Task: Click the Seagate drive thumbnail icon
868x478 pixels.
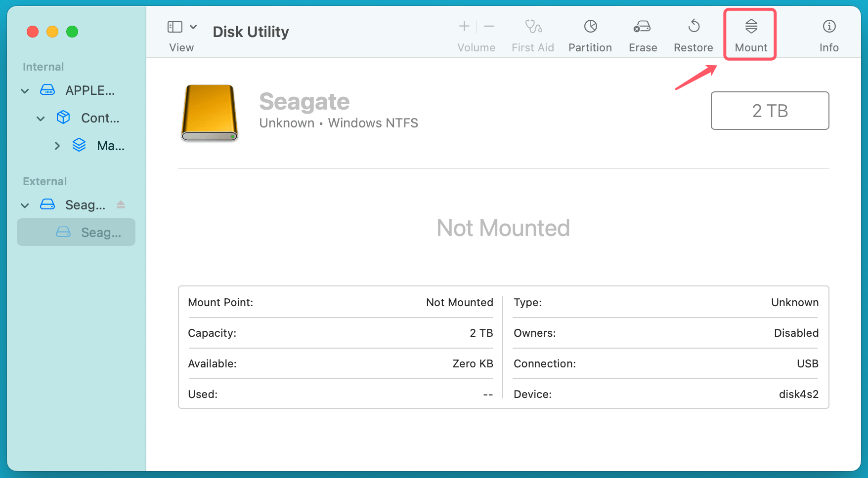Action: 209,113
